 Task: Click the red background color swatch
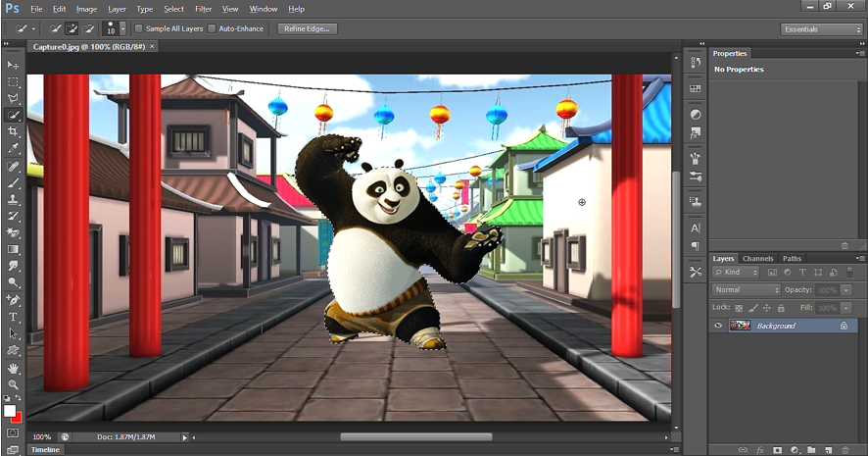(18, 418)
